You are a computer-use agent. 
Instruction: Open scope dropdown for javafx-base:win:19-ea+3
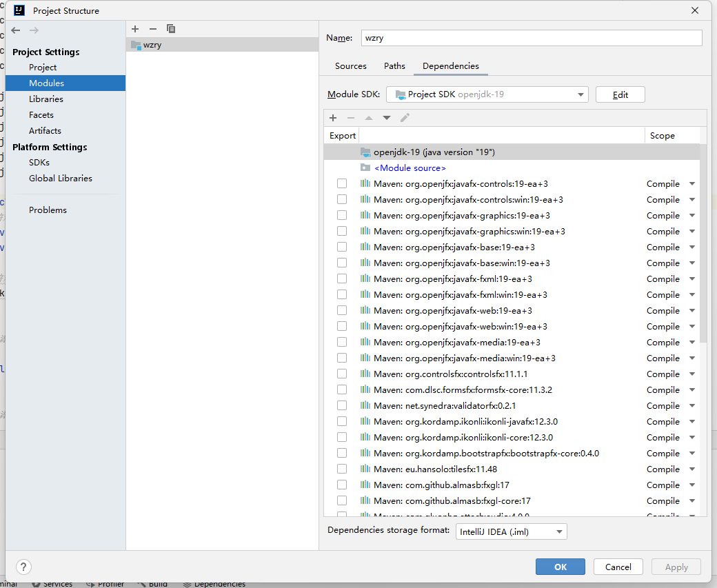[x=692, y=263]
